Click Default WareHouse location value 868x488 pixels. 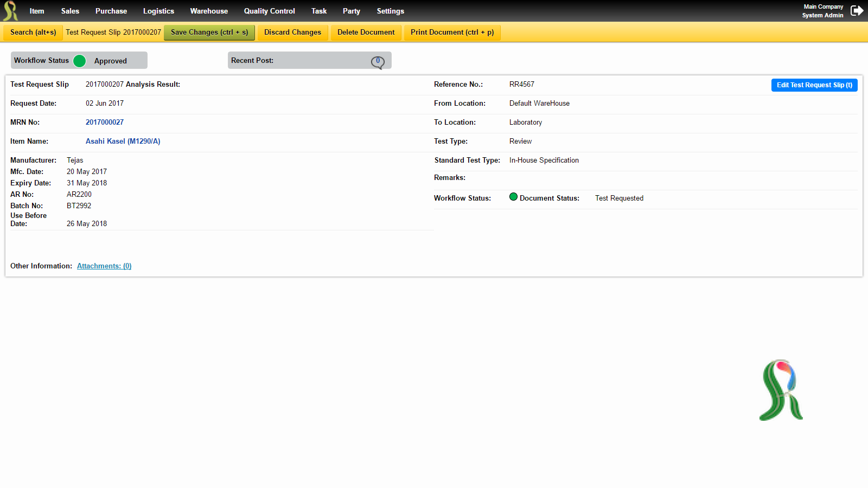click(539, 104)
